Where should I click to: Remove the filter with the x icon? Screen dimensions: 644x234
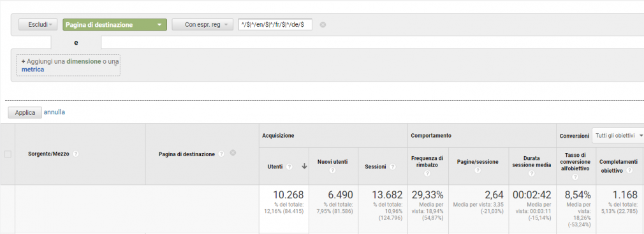(323, 25)
